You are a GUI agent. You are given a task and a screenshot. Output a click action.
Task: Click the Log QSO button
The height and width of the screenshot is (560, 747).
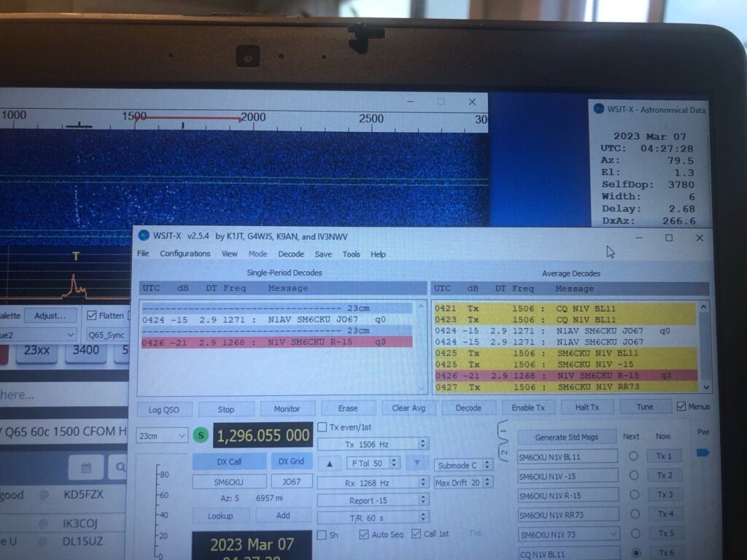164,410
